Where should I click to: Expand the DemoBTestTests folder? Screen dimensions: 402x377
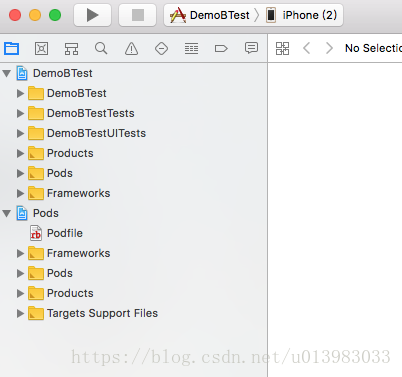pos(20,113)
